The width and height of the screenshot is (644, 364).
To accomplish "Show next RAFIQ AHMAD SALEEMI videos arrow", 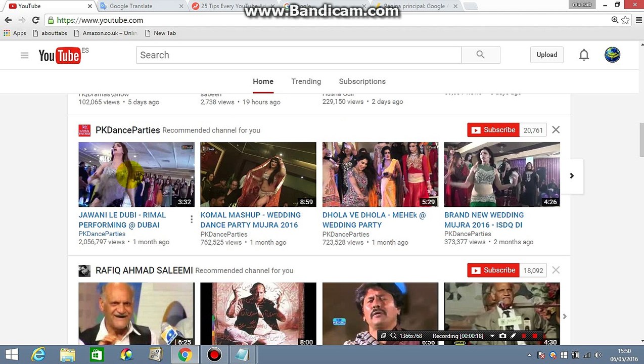I will [x=565, y=316].
